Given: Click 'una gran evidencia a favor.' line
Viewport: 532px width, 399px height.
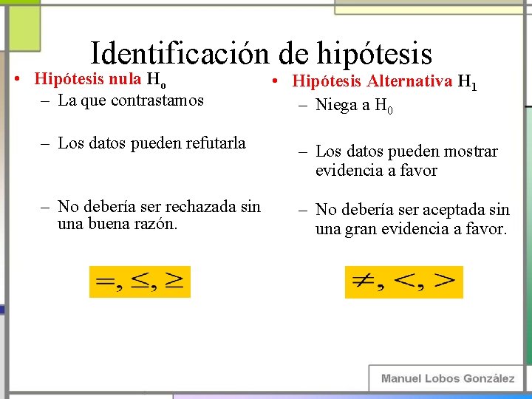Looking at the screenshot, I should (x=412, y=229).
